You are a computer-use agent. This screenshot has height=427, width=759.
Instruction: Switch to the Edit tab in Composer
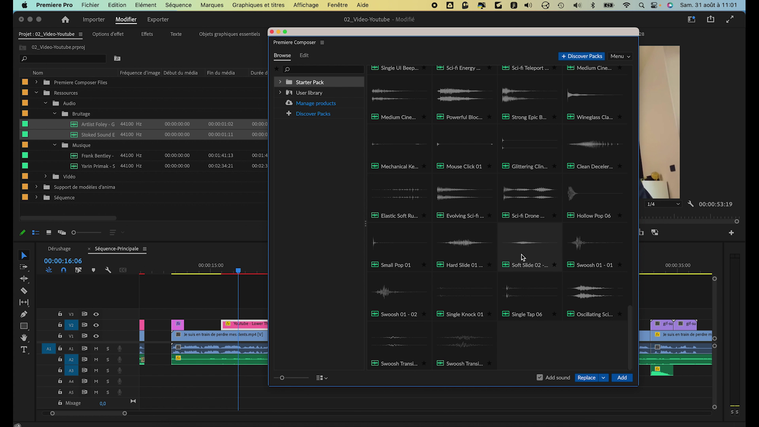(304, 55)
